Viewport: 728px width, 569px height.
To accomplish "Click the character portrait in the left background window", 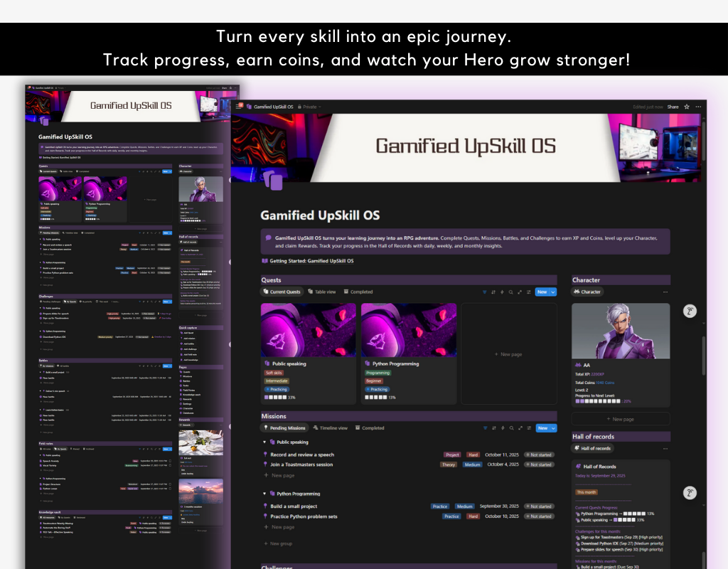I will [x=200, y=189].
